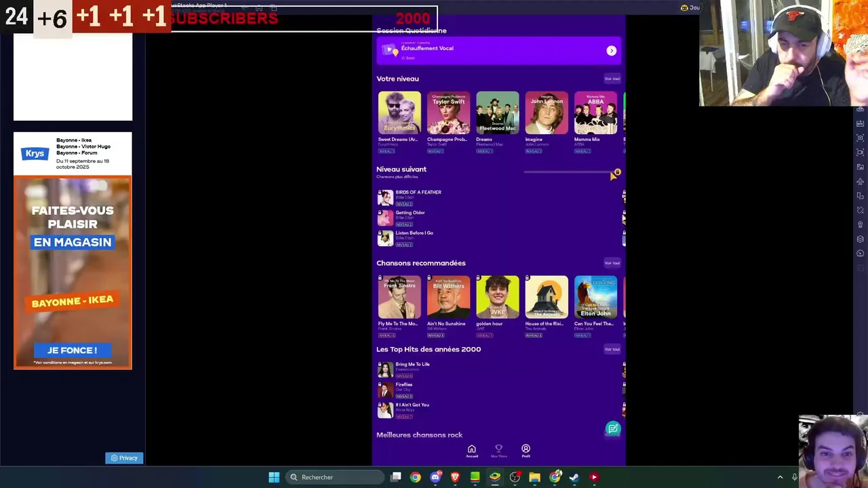Open the red play app on taskbar
This screenshot has width=868, height=488.
[594, 477]
